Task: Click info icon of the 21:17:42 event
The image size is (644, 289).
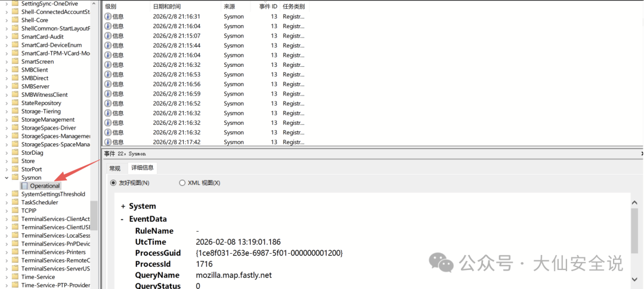Action: coord(108,142)
